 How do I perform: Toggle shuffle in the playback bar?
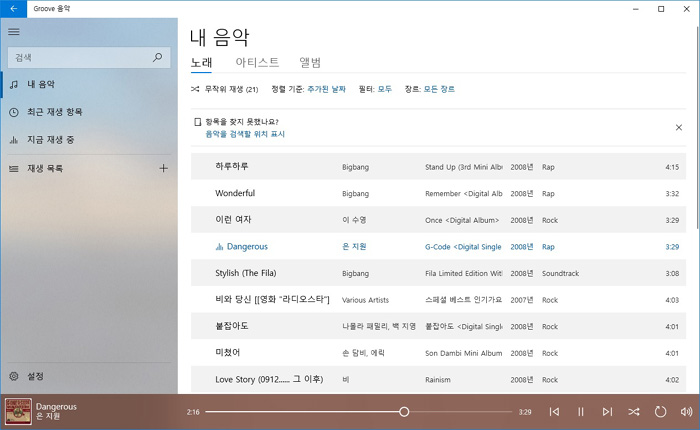click(634, 412)
